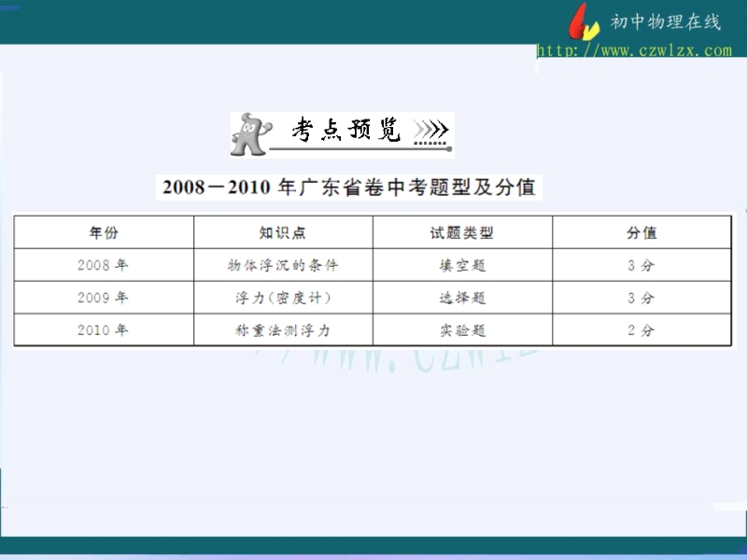Click the 试题类型 column header
Viewport: 747px width, 560px height.
click(x=462, y=232)
